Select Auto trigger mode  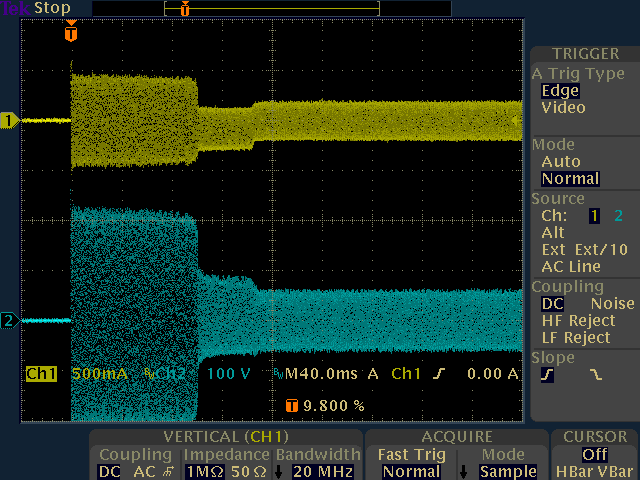(560, 161)
